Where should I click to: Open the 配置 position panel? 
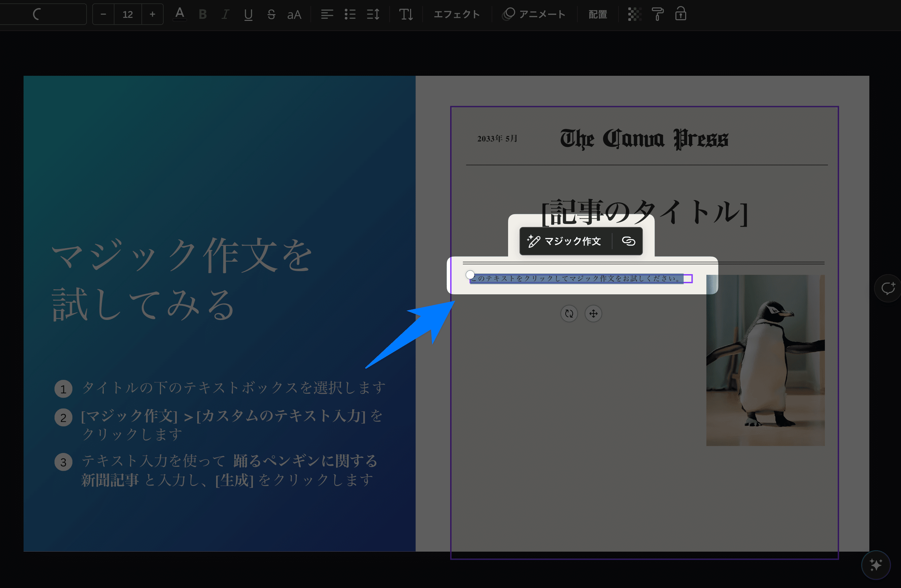pos(598,14)
